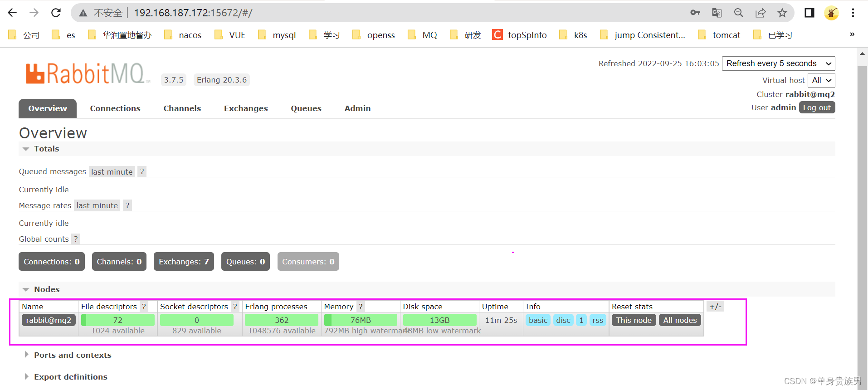This screenshot has height=390, width=868.
Task: Open the VUE bookmark folder
Action: [x=230, y=35]
